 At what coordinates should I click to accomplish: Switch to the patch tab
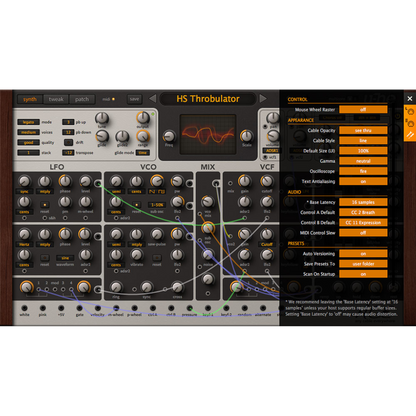[x=82, y=99]
